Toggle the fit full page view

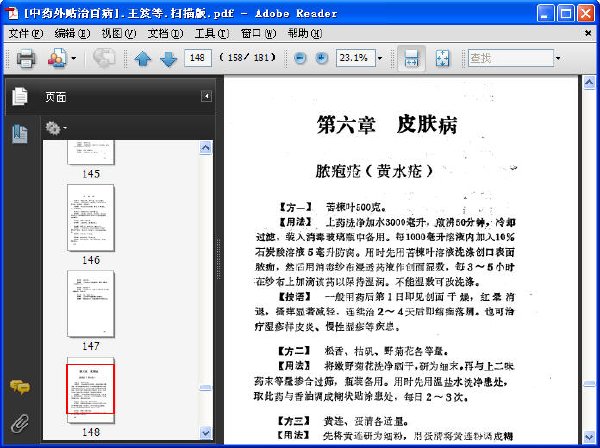442,58
